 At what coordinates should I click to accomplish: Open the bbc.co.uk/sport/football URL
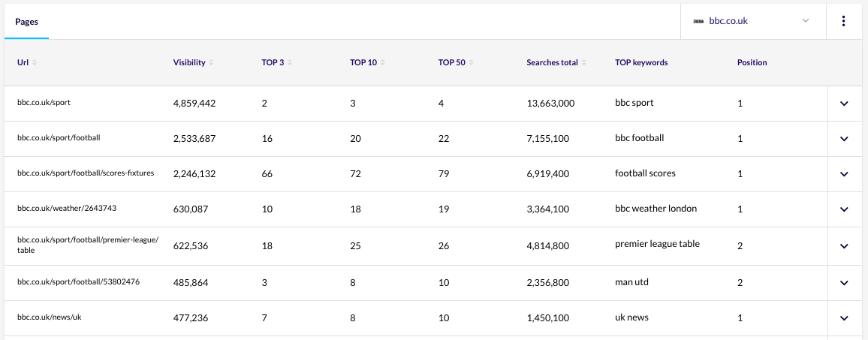coord(59,137)
